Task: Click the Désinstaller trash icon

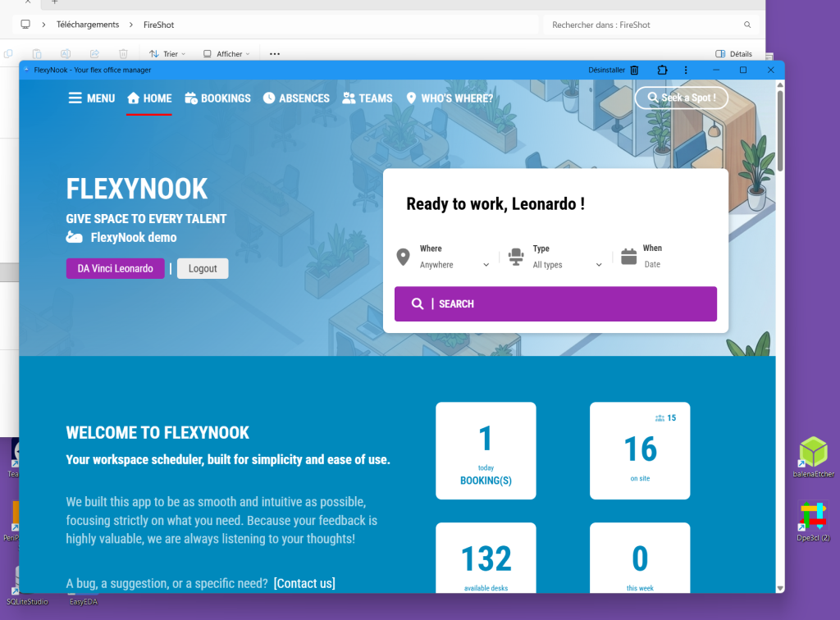Action: 634,71
